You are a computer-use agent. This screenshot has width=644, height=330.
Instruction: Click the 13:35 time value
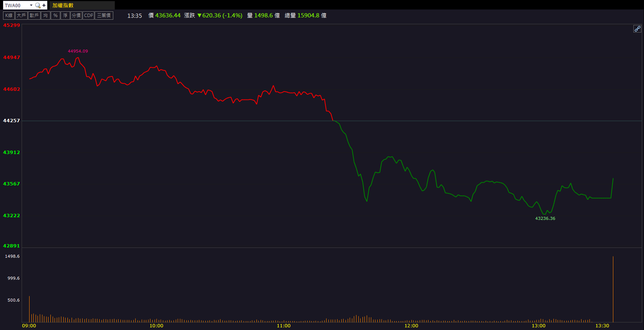click(x=134, y=16)
